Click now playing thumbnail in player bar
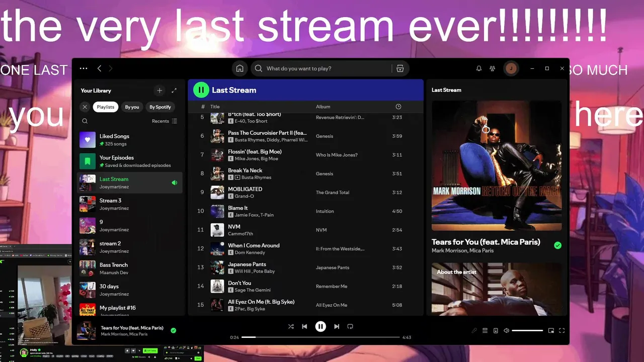The height and width of the screenshot is (362, 644). 87,331
